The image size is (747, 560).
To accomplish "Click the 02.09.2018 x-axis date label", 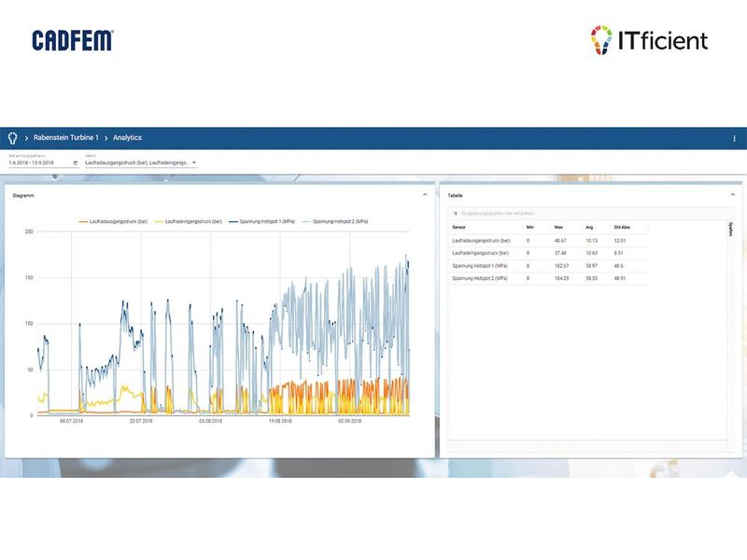I will click(x=349, y=421).
